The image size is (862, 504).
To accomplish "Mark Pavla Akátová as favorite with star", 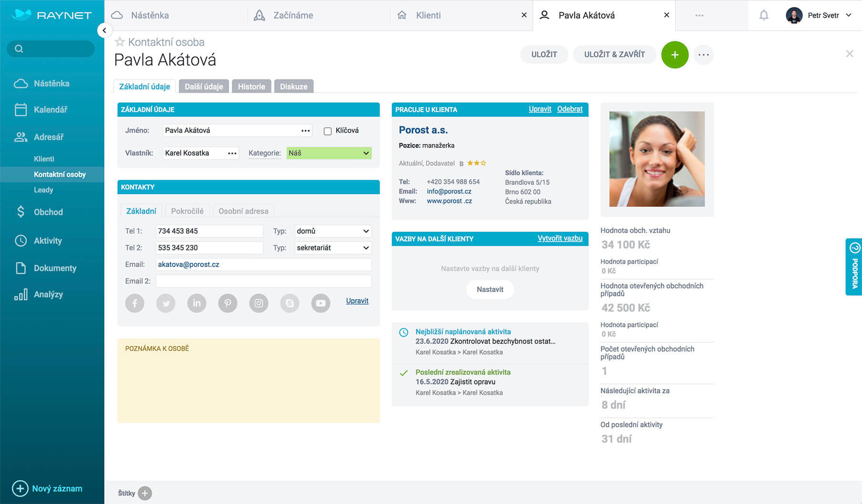I will (120, 41).
